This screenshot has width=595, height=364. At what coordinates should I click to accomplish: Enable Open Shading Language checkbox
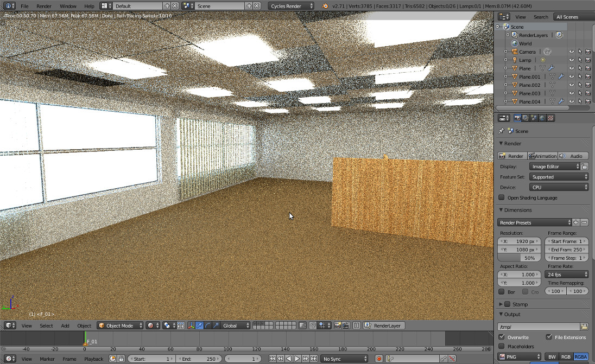[x=502, y=197]
